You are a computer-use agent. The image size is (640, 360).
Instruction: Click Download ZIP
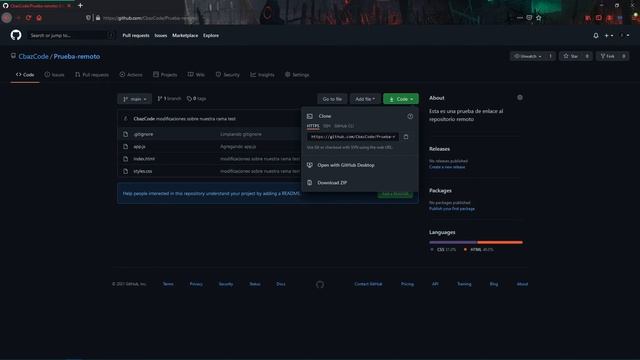(x=332, y=183)
